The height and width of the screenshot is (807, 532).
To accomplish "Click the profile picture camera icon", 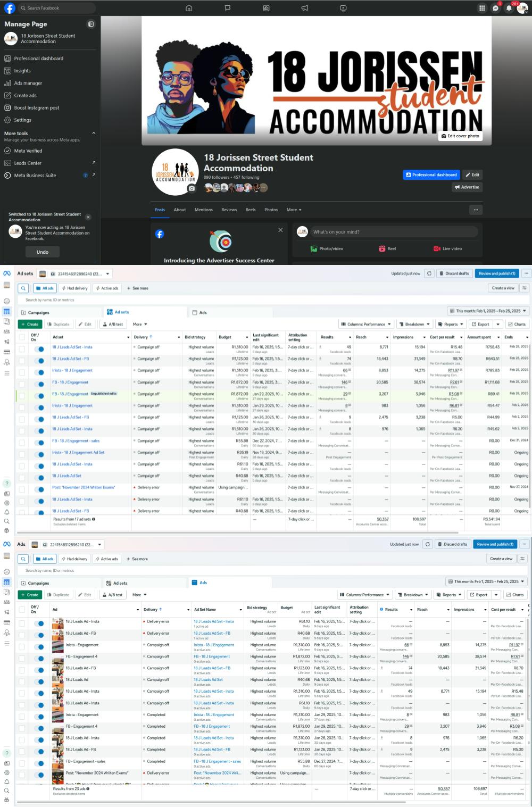I will (192, 188).
